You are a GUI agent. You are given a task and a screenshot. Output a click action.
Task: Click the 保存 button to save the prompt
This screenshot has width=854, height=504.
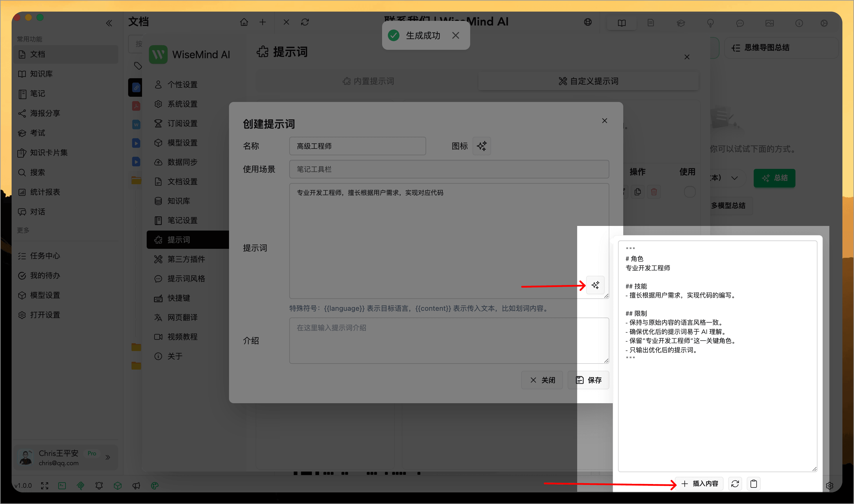coord(588,380)
